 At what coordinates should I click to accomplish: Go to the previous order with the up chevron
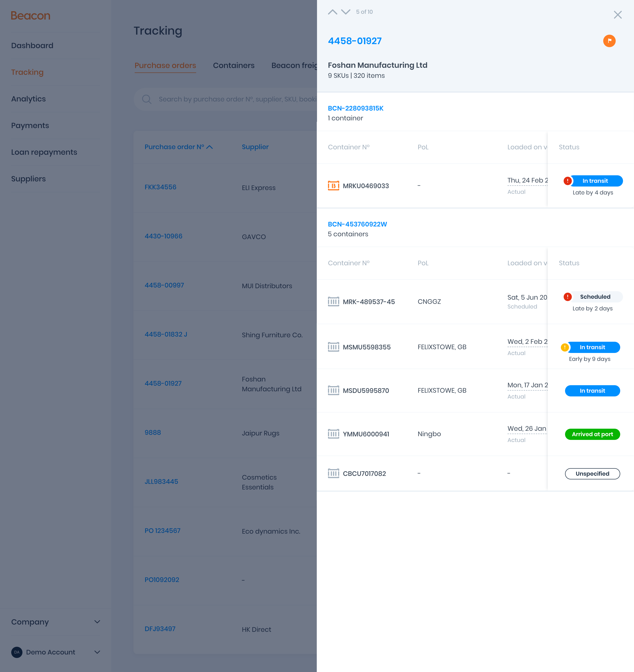(x=332, y=12)
